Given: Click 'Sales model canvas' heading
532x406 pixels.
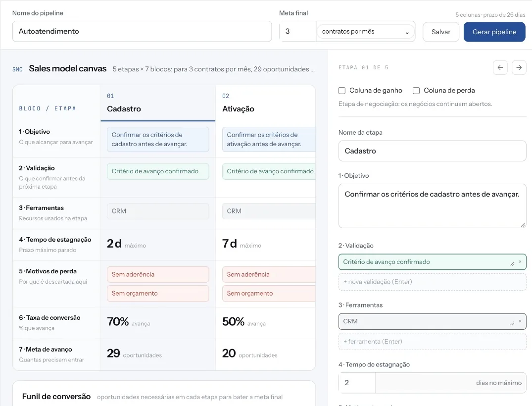Looking at the screenshot, I should pyautogui.click(x=67, y=68).
